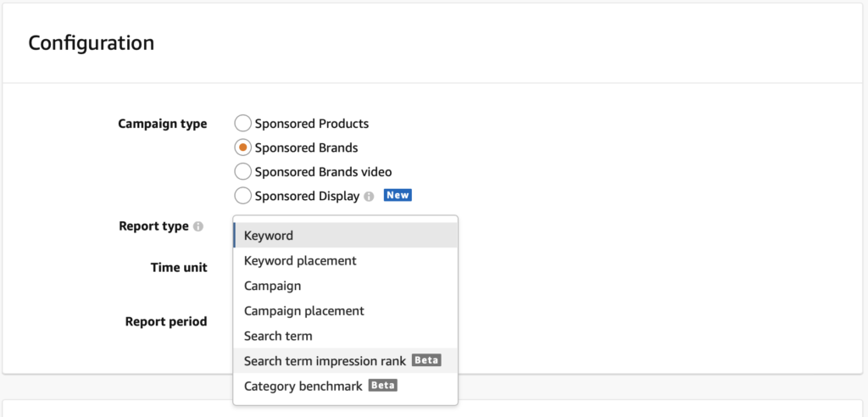Screen dimensions: 868x417
Task: Pick Campaign in the report type dropdown
Action: (x=272, y=286)
